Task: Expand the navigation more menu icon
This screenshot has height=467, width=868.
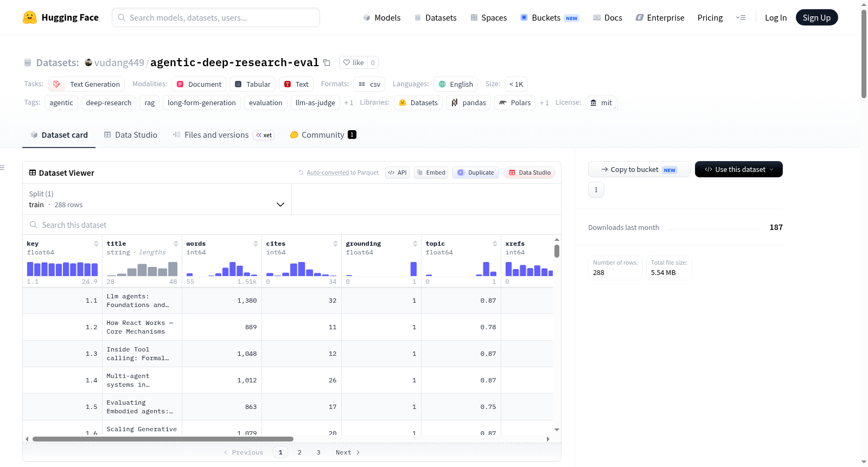Action: pos(741,17)
